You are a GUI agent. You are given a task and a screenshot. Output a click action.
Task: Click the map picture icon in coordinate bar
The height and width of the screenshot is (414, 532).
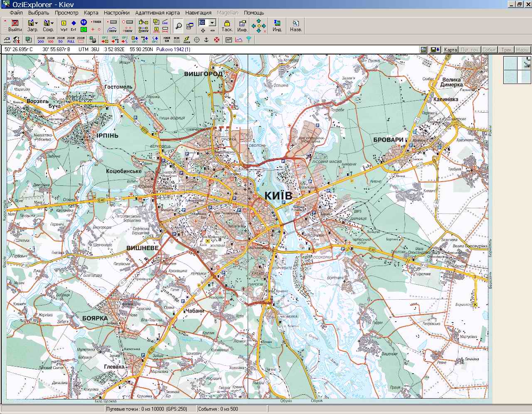coord(424,49)
